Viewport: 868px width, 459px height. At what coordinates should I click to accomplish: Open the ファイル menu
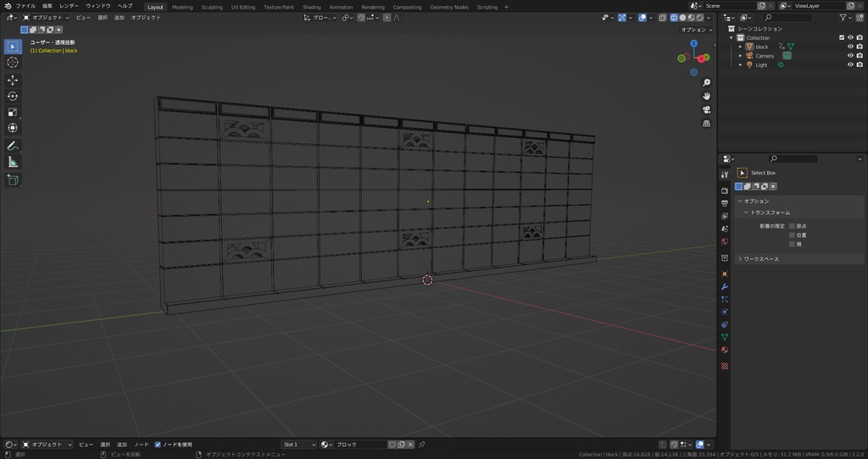click(25, 6)
